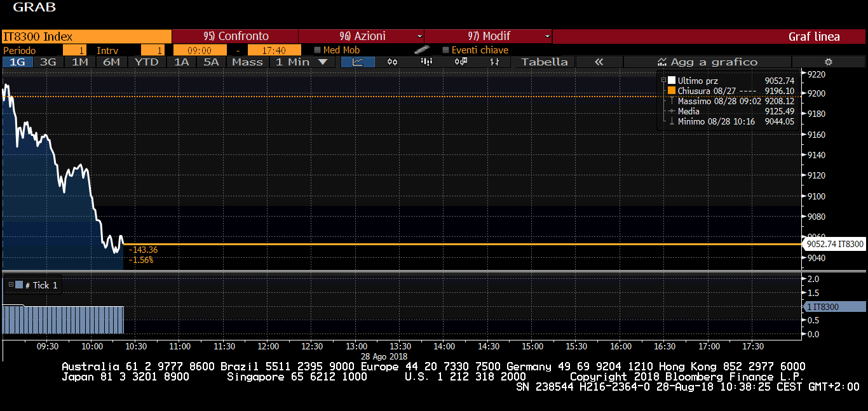Click the double left arrow collapse icon
Image resolution: width=868 pixels, height=411 pixels.
coord(599,62)
